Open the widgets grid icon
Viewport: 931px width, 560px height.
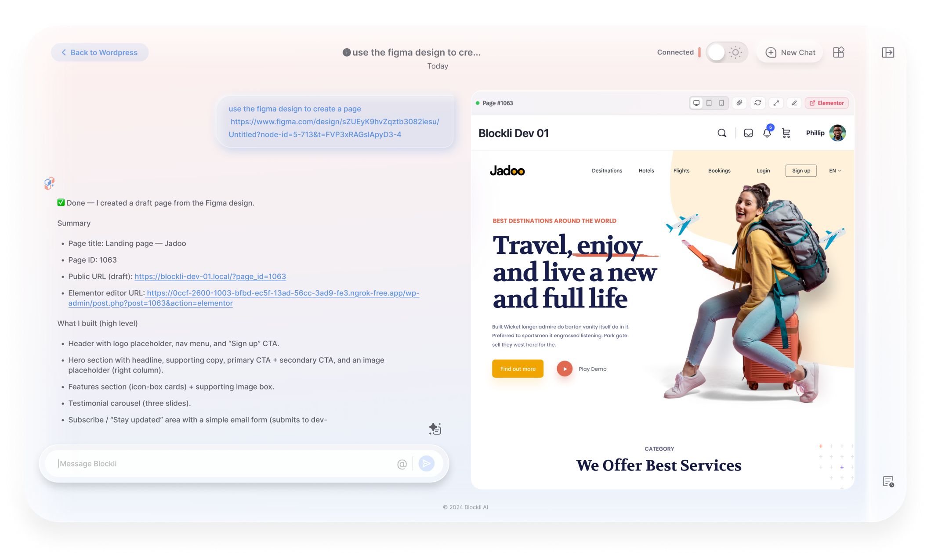point(838,52)
